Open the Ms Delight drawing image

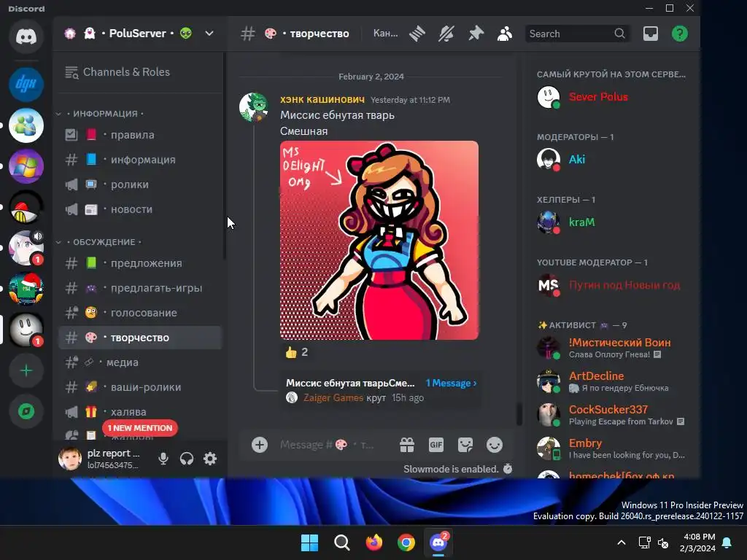379,240
